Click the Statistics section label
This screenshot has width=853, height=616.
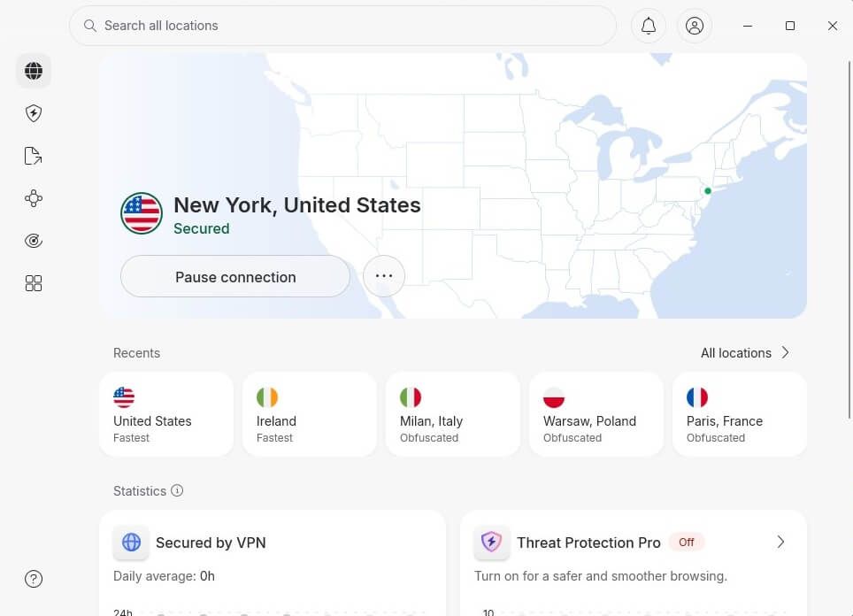pos(140,491)
